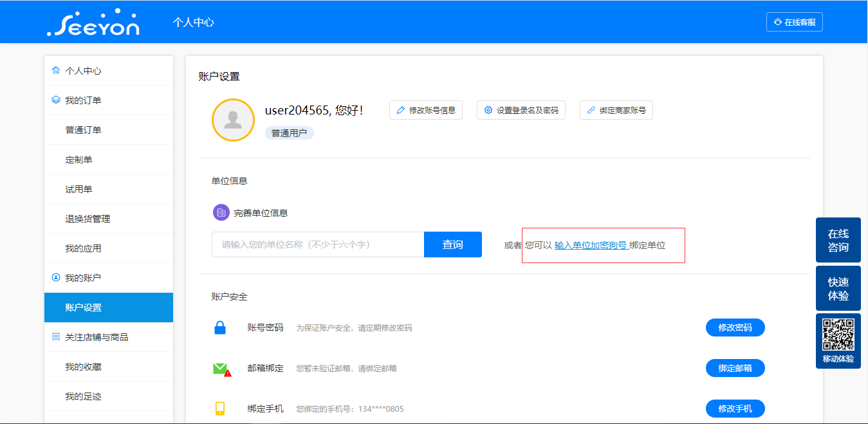Open 退换货管理
This screenshot has width=868, height=424.
click(109, 219)
